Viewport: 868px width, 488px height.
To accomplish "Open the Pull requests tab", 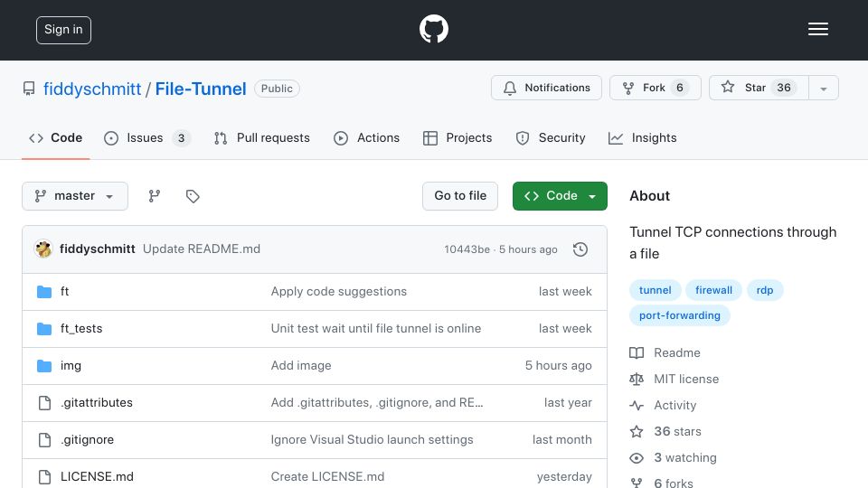I will click(x=262, y=137).
